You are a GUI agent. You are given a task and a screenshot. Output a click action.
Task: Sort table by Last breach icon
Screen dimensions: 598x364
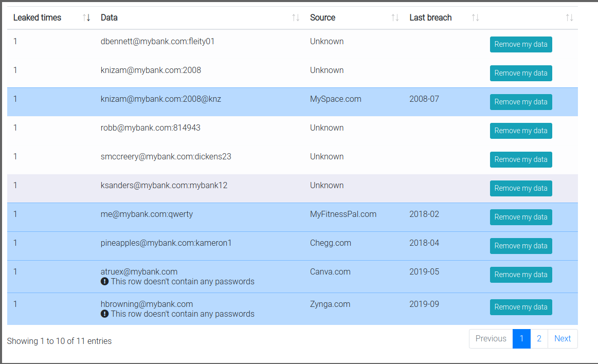coord(476,17)
